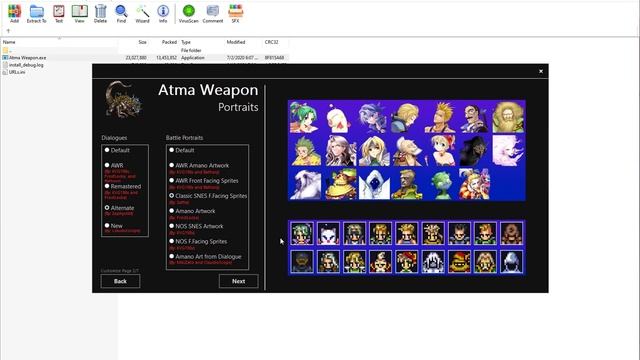Image resolution: width=640 pixels, height=360 pixels.
Task: Select NOS SNES Artwork option
Action: click(172, 226)
